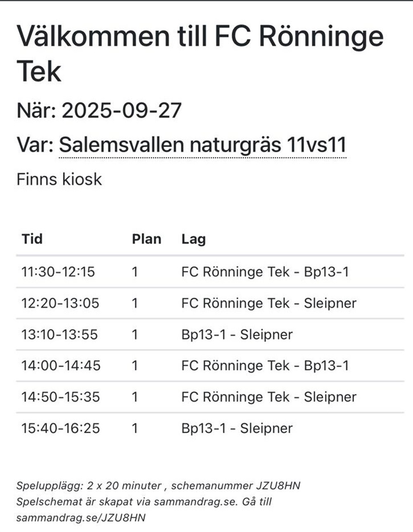Select the 13:10-13:55 time slot
413x532 pixels.
(x=59, y=334)
